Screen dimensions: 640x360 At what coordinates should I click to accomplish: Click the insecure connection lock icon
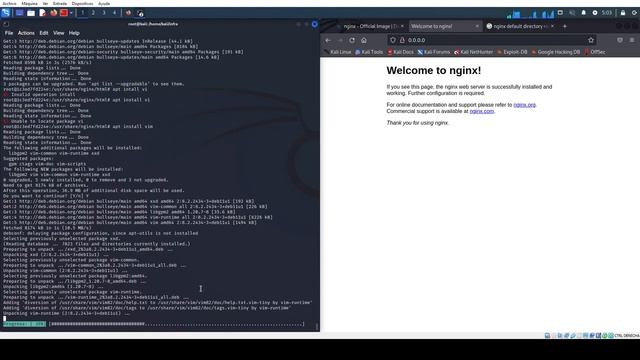coord(402,40)
